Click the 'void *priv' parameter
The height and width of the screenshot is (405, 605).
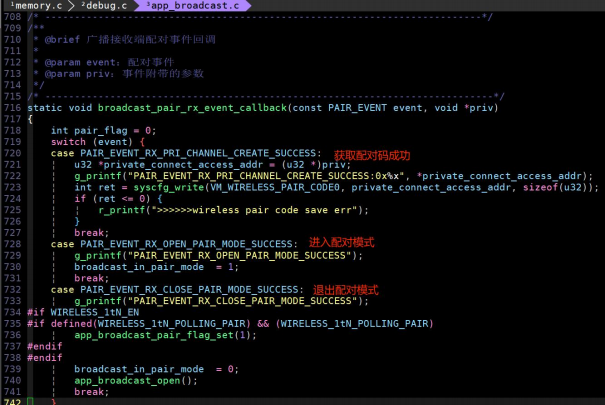464,108
